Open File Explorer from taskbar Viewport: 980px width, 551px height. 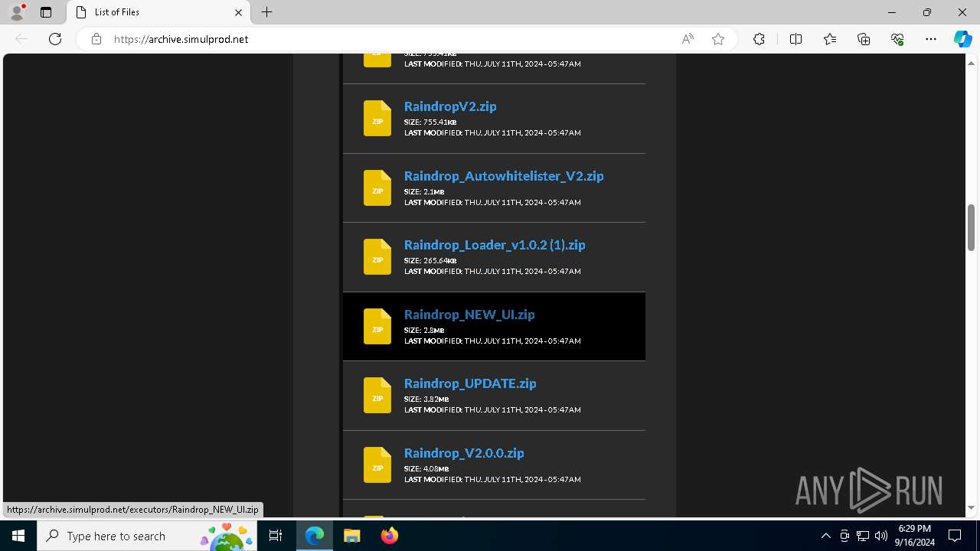pos(352,536)
